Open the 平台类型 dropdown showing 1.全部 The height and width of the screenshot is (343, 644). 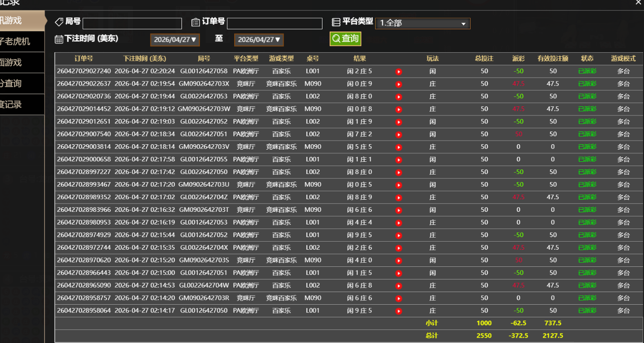(x=423, y=23)
